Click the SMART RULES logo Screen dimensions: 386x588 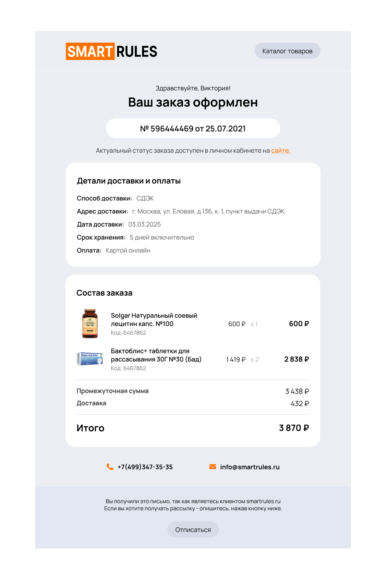112,51
